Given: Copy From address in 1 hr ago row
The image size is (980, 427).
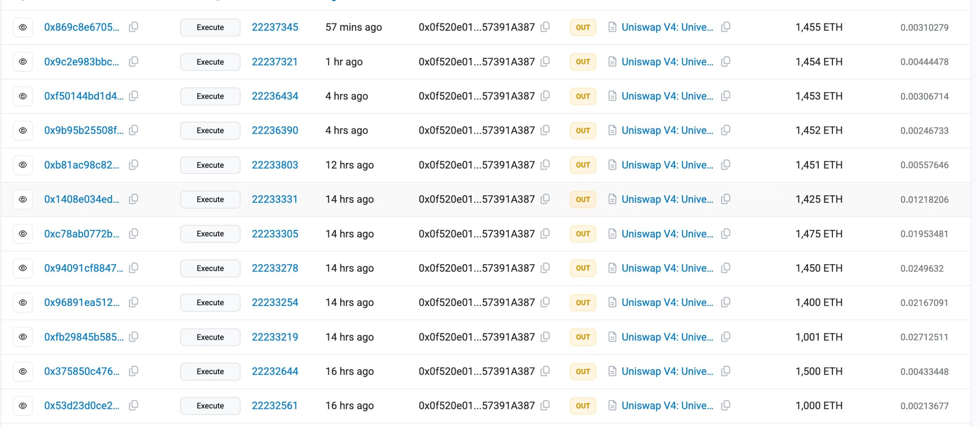Looking at the screenshot, I should click(x=545, y=62).
